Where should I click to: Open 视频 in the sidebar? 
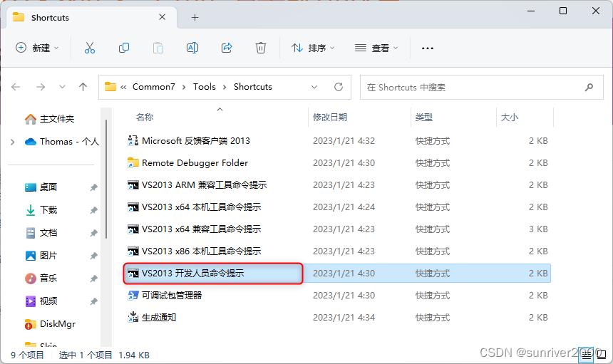pyautogui.click(x=41, y=301)
